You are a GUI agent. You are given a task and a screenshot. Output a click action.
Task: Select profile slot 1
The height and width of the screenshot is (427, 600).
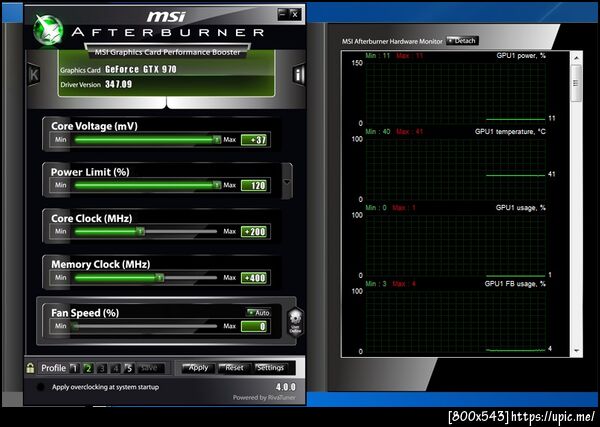click(x=74, y=368)
